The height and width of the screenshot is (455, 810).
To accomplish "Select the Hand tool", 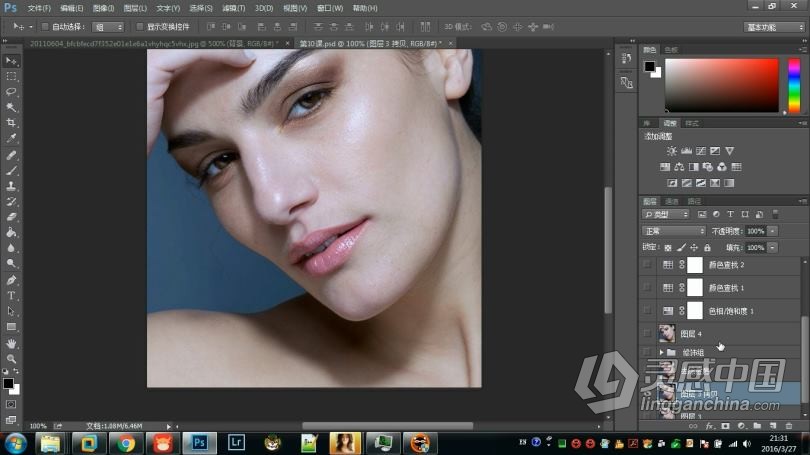I will click(x=11, y=343).
